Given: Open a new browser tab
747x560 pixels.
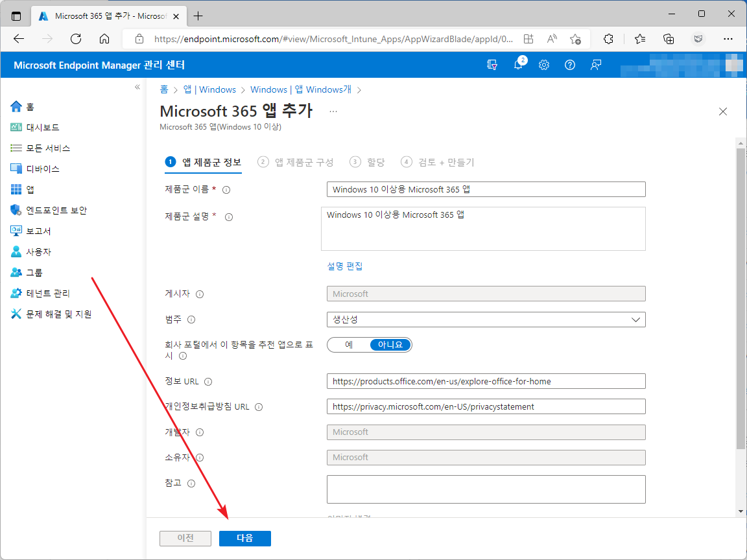Looking at the screenshot, I should pyautogui.click(x=198, y=16).
